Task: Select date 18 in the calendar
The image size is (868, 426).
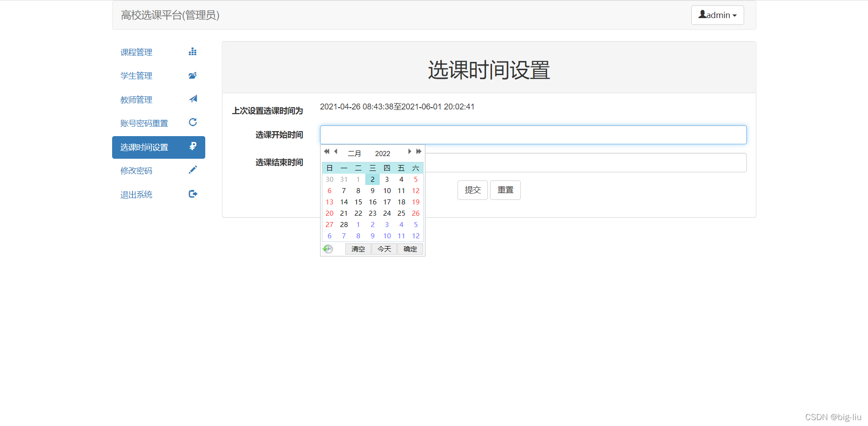Action: (401, 202)
